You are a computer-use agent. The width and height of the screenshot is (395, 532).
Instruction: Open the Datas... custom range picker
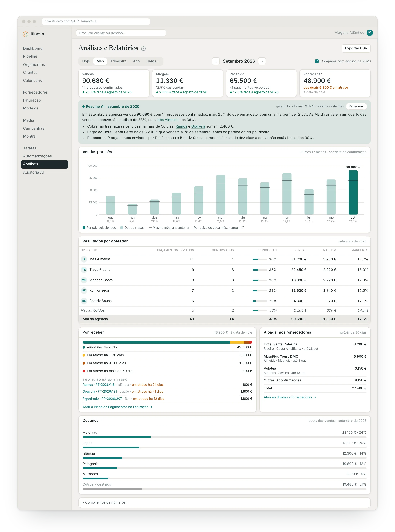pyautogui.click(x=153, y=61)
